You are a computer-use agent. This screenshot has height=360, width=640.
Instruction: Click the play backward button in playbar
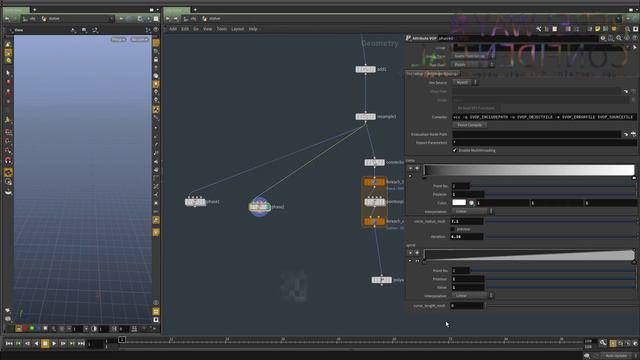[36, 344]
